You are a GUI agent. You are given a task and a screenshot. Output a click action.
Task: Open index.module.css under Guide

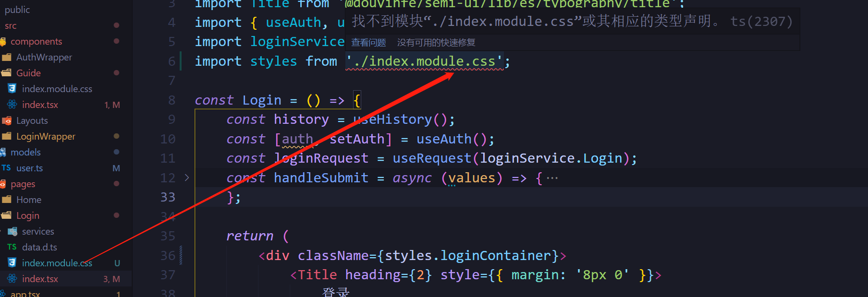(x=57, y=89)
